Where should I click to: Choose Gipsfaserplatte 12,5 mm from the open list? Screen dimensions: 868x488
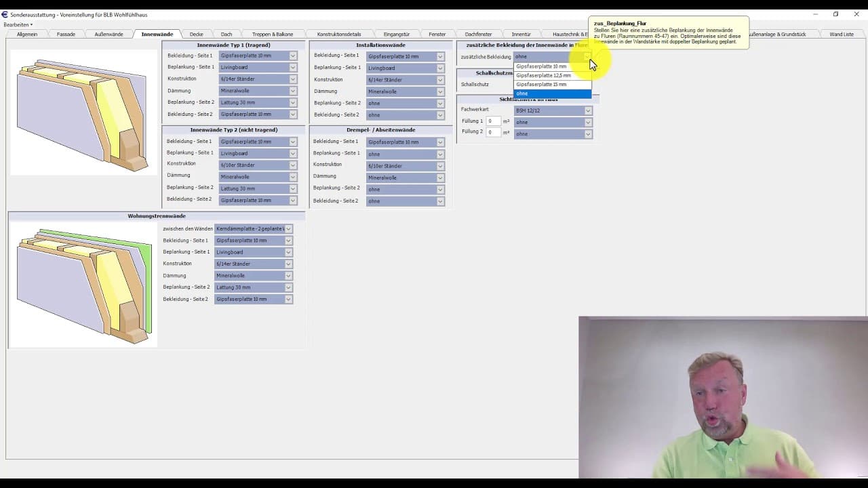pyautogui.click(x=553, y=75)
